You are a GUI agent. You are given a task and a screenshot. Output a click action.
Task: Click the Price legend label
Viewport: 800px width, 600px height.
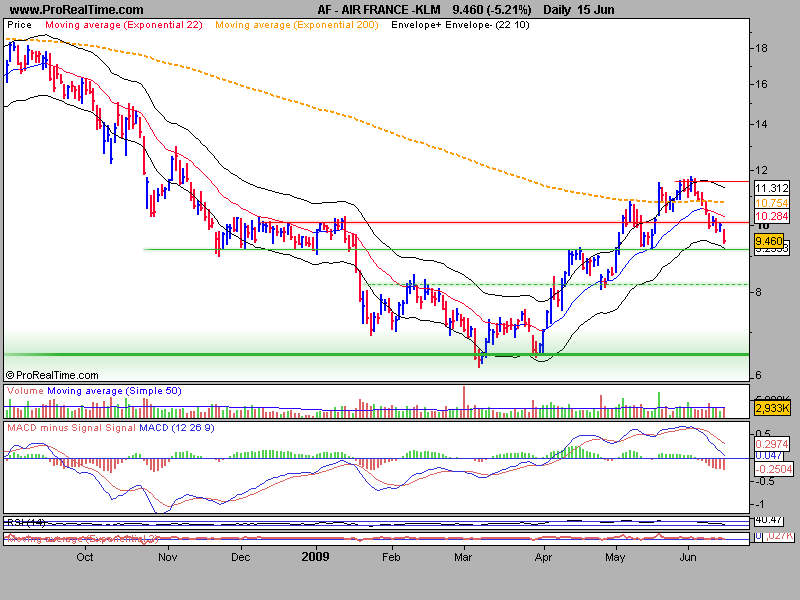pos(19,24)
